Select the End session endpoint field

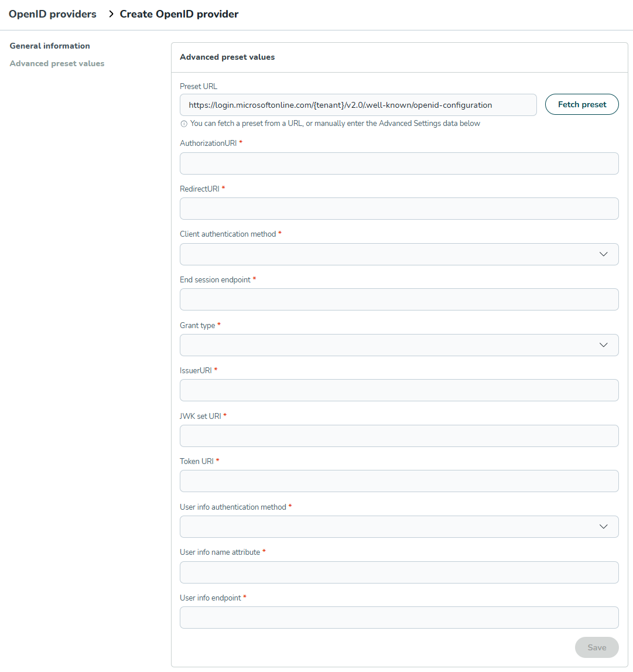pyautogui.click(x=399, y=299)
